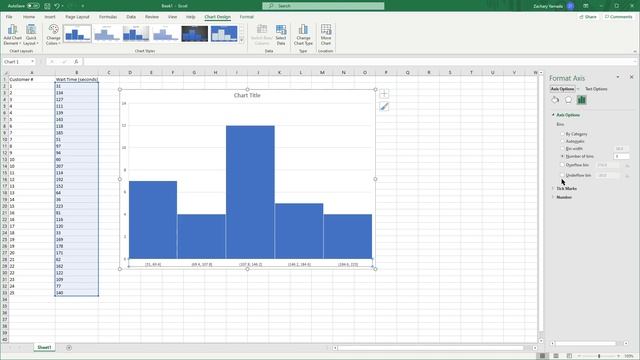Image resolution: width=640 pixels, height=360 pixels.
Task: Click Switch Row/Column icon
Action: pyautogui.click(x=262, y=35)
